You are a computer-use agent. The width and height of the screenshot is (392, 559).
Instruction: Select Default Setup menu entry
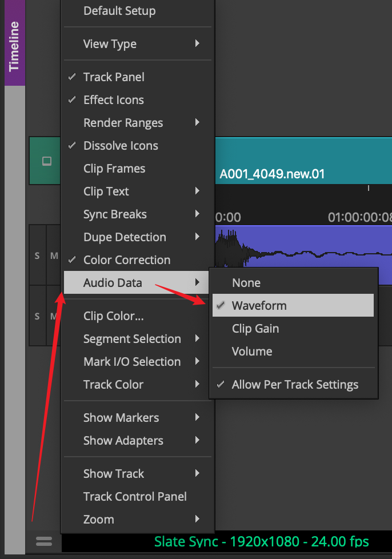119,11
